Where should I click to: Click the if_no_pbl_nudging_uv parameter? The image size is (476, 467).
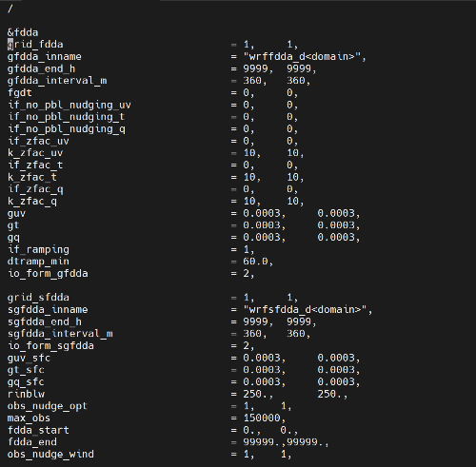[69, 105]
